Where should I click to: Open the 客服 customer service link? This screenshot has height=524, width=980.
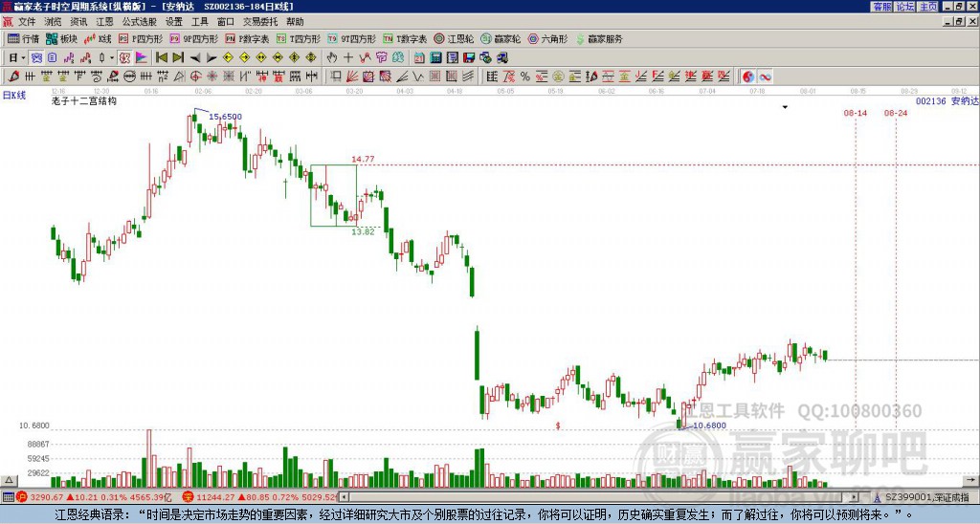coord(881,7)
